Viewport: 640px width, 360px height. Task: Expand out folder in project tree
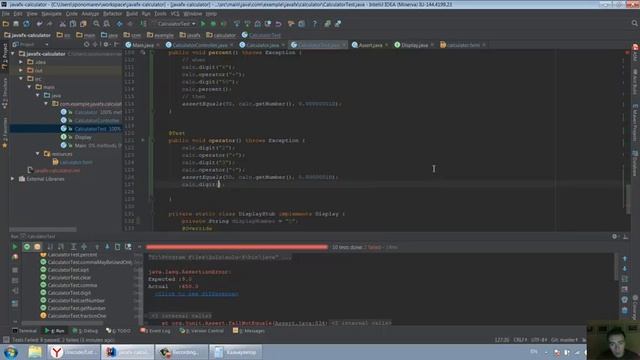(x=21, y=70)
